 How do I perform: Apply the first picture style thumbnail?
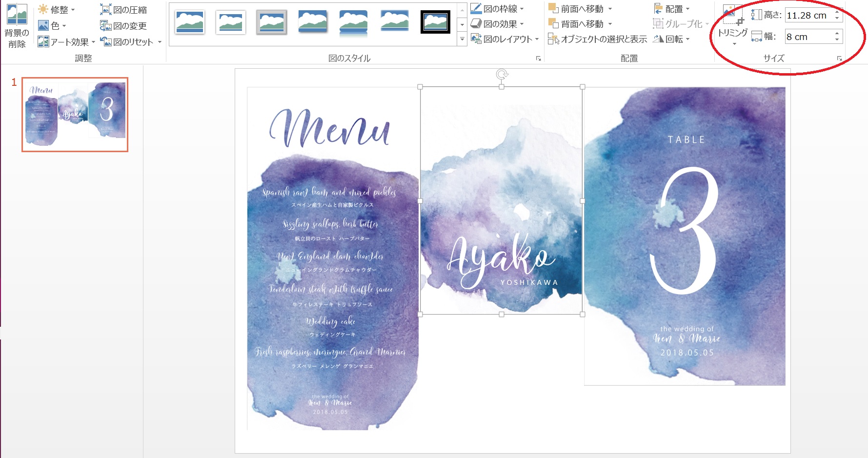(190, 22)
